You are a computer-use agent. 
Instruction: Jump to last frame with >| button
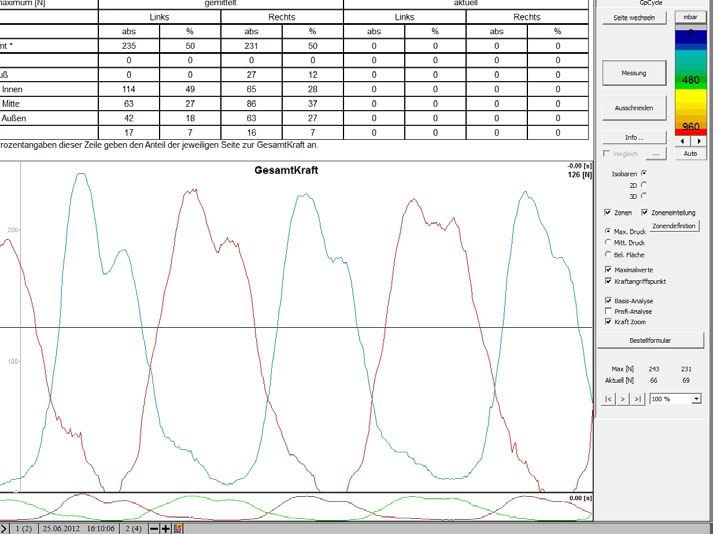[x=637, y=398]
